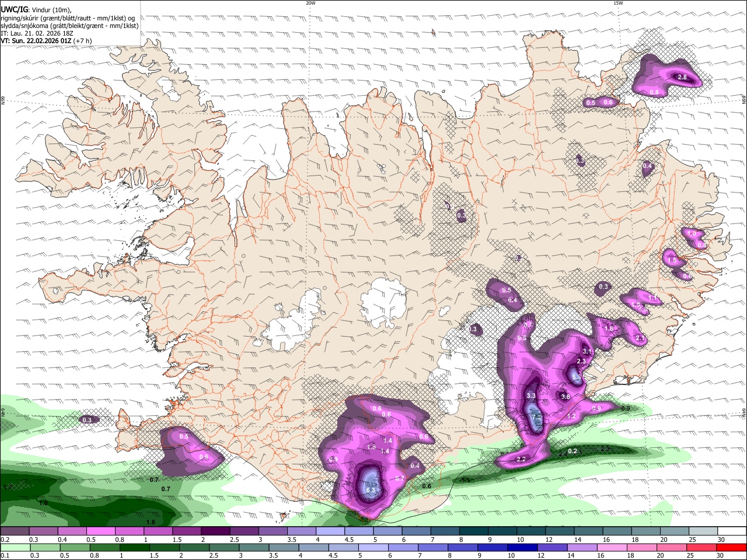The width and height of the screenshot is (747, 560).
Task: Click the 3.3 value above the 7.3 peak
Action: (531, 396)
